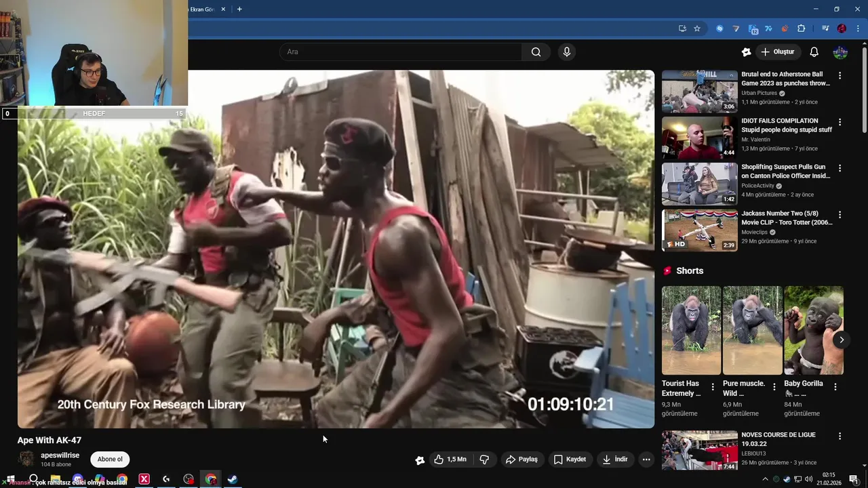Like the video with 1,5 Mn likes
The width and height of the screenshot is (868, 488).
point(450,460)
